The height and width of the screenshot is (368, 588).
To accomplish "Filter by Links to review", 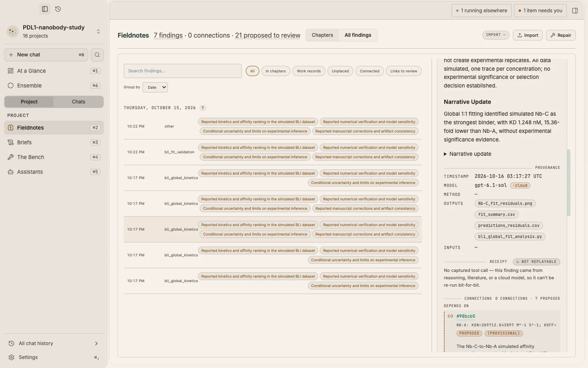I will [x=403, y=71].
